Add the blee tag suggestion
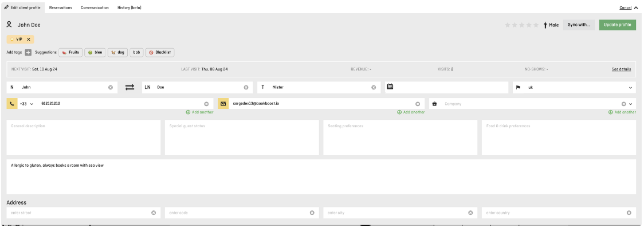The width and height of the screenshot is (644, 227). click(x=95, y=53)
